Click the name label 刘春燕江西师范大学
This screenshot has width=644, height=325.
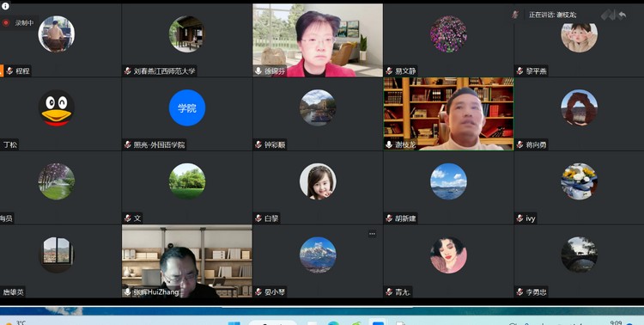click(164, 71)
